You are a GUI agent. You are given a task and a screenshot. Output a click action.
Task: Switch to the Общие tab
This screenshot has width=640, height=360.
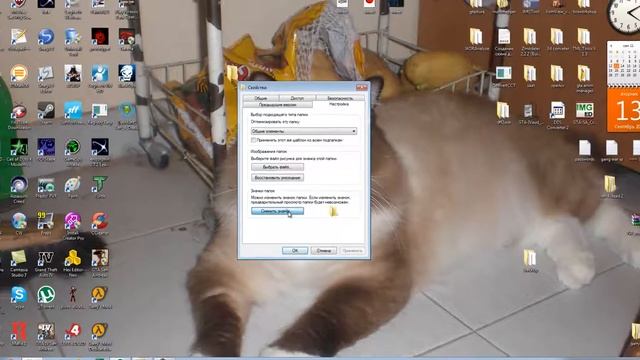260,98
